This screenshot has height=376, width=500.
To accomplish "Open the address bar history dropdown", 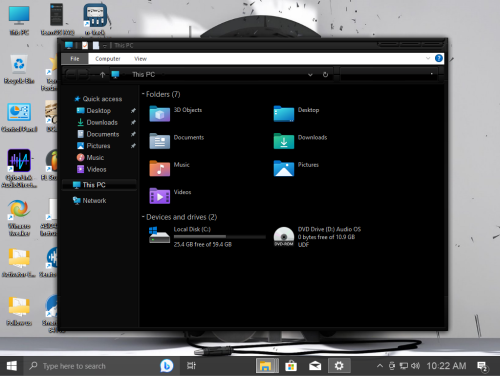I will tap(310, 75).
